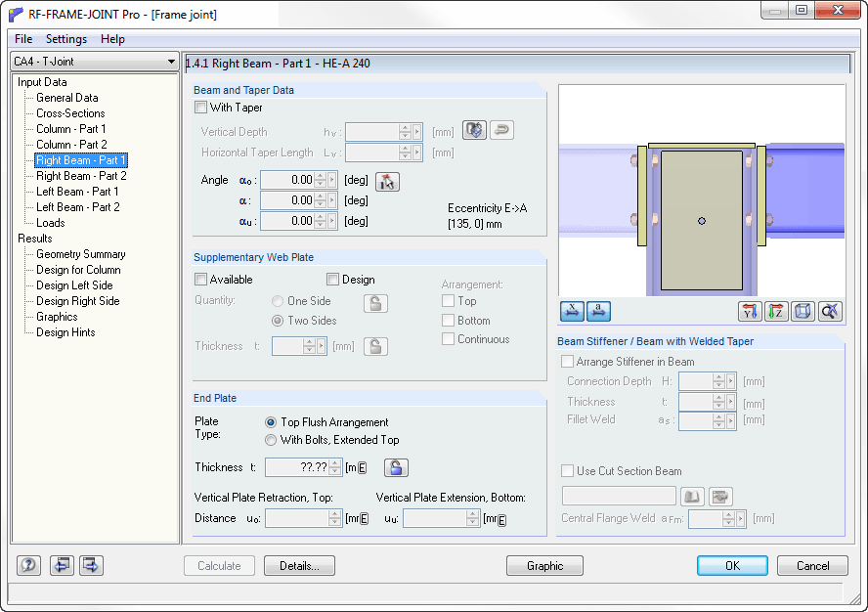Click the Calculate button

tap(219, 566)
